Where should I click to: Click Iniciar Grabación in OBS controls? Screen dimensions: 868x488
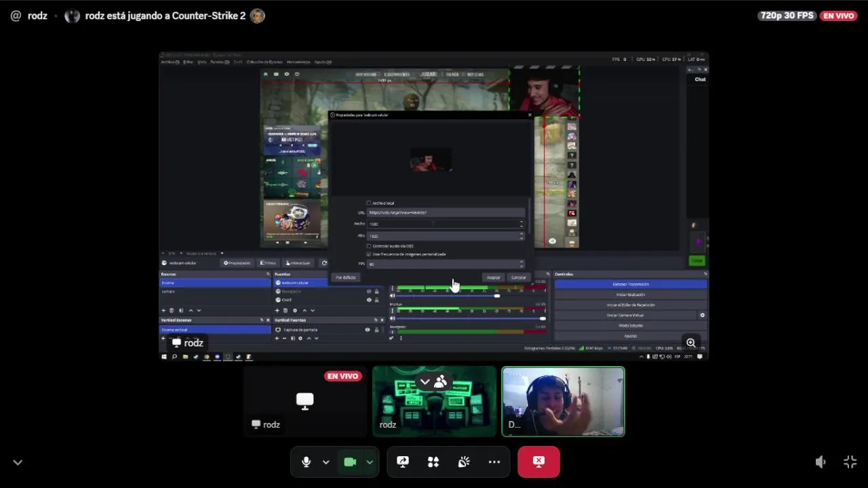click(x=631, y=295)
